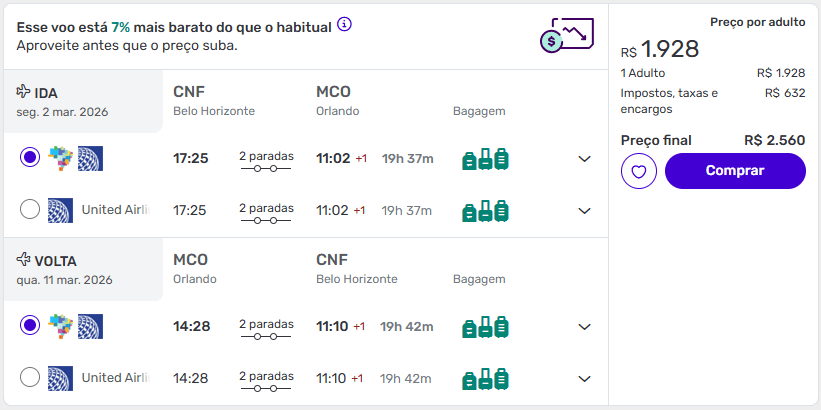Select the United Airlines outbound flight option
The image size is (821, 410).
(30, 210)
